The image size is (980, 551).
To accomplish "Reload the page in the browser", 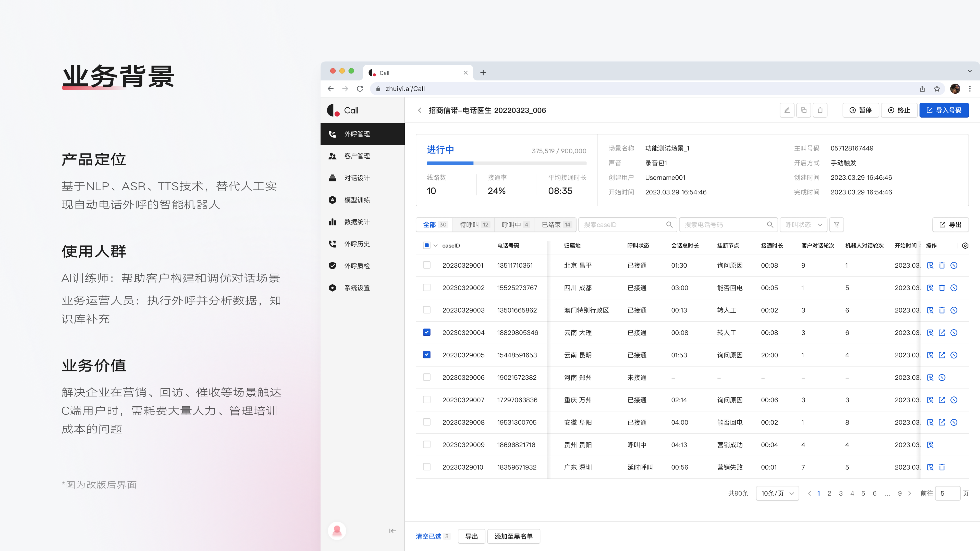I will point(360,89).
